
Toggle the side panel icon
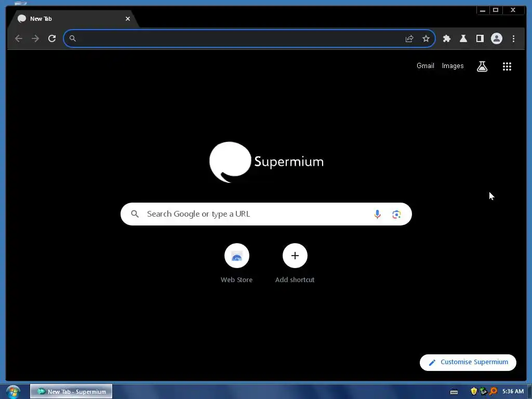(480, 38)
